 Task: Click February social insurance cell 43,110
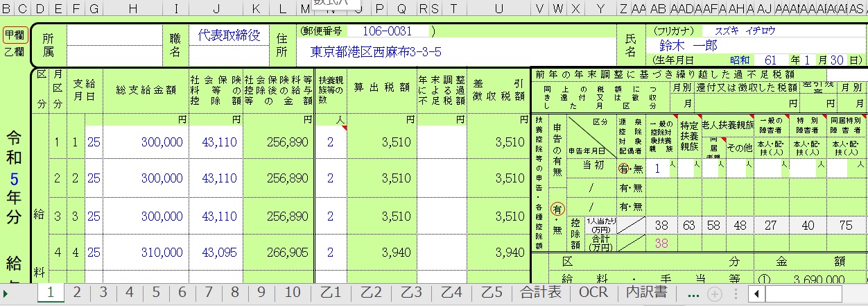pyautogui.click(x=216, y=178)
